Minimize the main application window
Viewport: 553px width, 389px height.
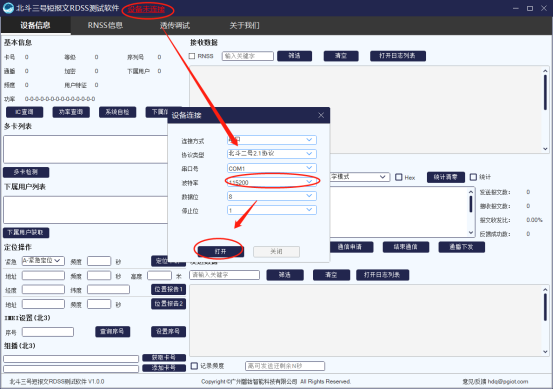(516, 8)
